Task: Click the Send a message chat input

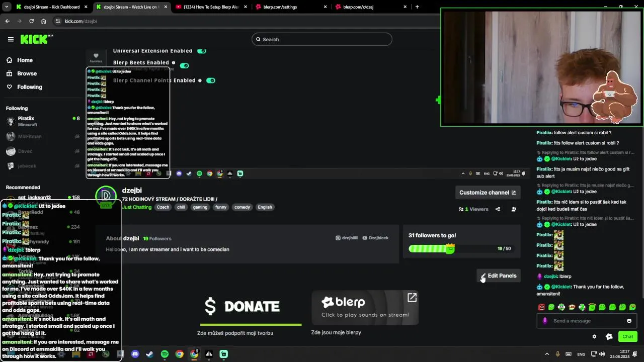Action: 587,321
